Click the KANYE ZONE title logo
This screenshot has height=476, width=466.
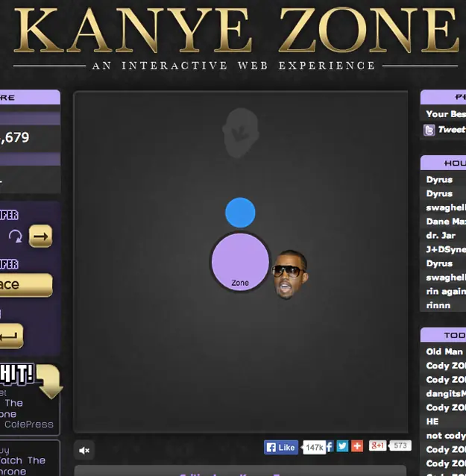[236, 30]
